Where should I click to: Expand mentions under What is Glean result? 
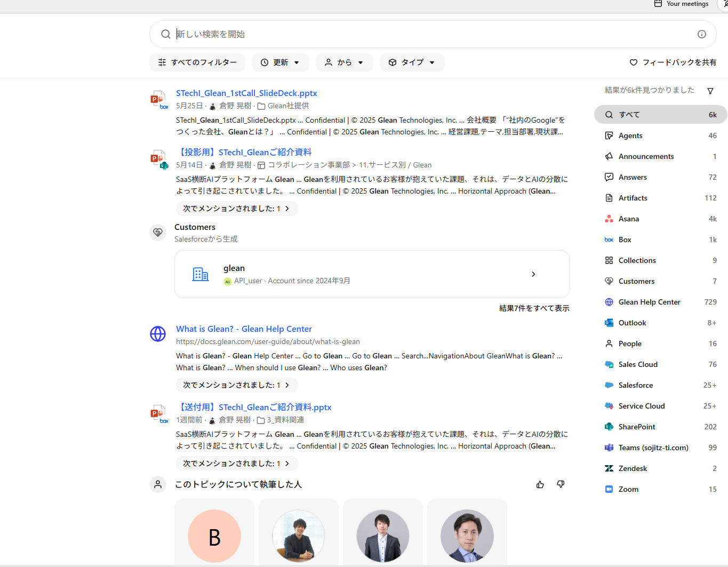[x=237, y=385]
